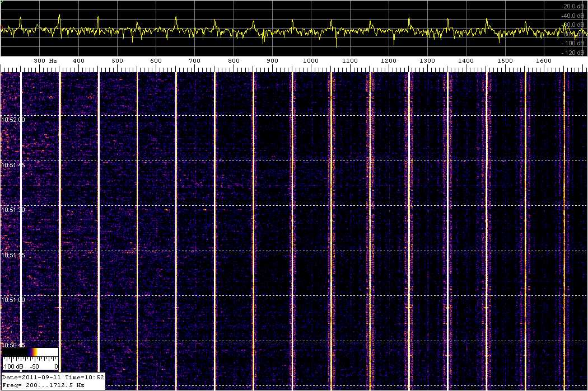Select the 10:51:30 time marker label
Viewport: 588px width, 391px height.
point(13,210)
